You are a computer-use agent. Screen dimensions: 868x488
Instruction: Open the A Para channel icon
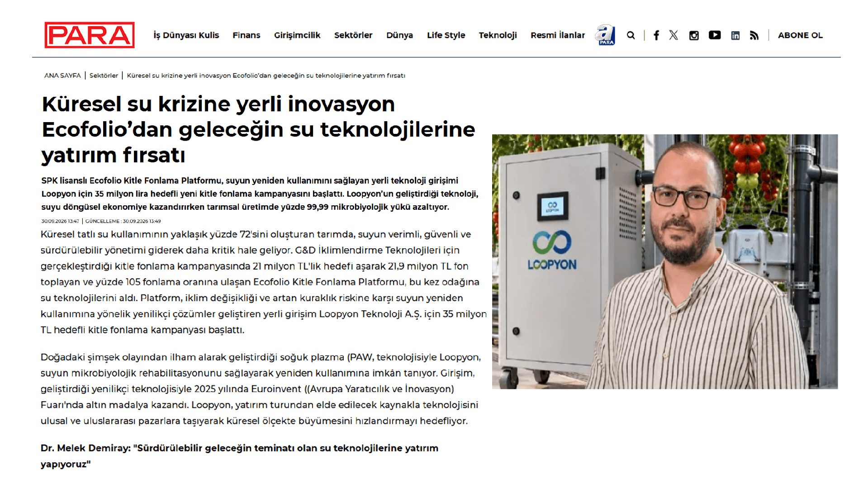coord(605,35)
